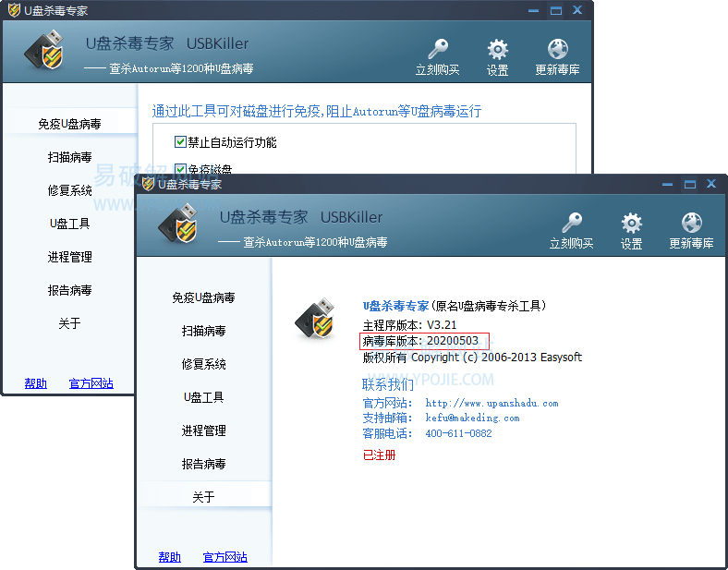Select 修复系统 in the back window sidebar
The image size is (728, 570).
coord(70,190)
